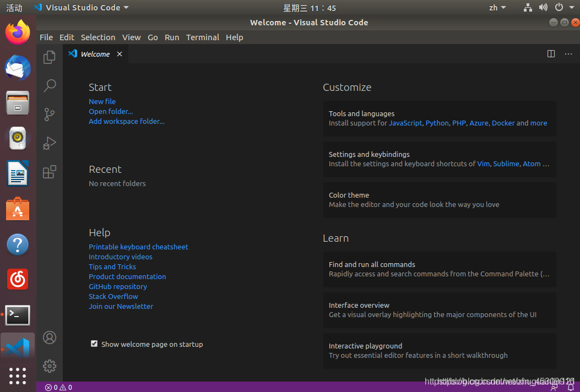This screenshot has height=392, width=580.
Task: Open the Go menu
Action: pyautogui.click(x=153, y=37)
